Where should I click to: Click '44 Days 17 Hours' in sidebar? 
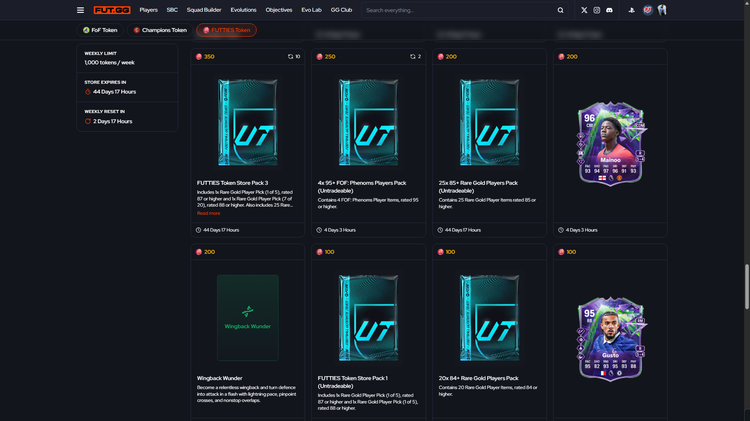[114, 92]
